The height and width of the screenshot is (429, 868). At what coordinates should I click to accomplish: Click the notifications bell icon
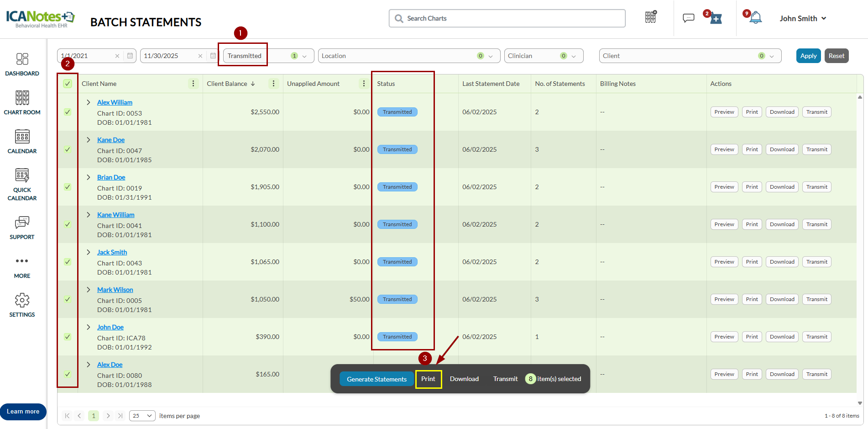pos(756,18)
